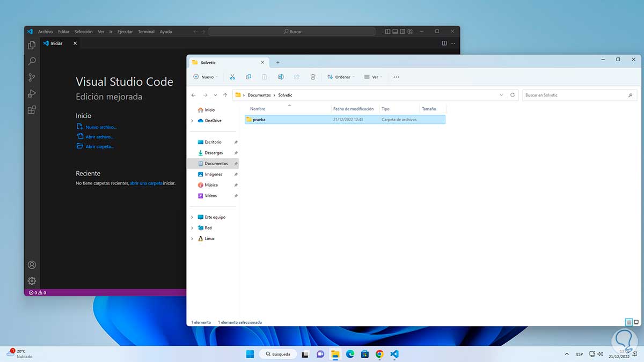
Task: Open Microsoft Store from the taskbar
Action: click(365, 354)
